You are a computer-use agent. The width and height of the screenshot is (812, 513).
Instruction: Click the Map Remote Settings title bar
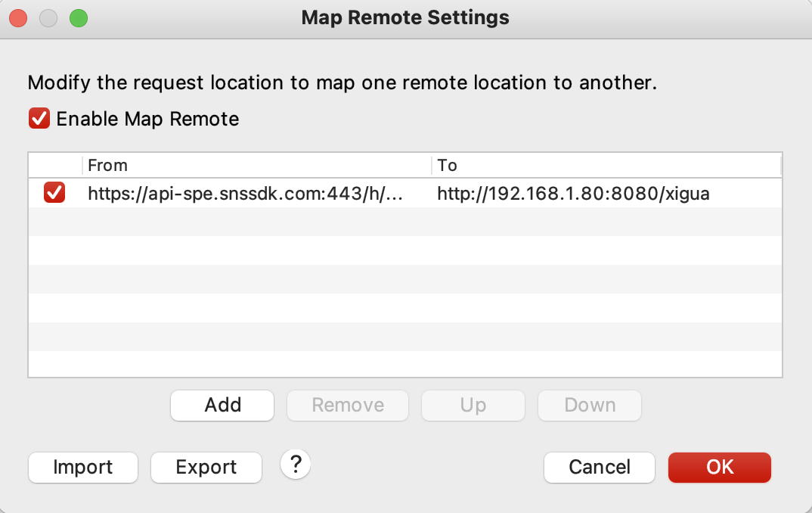click(405, 17)
